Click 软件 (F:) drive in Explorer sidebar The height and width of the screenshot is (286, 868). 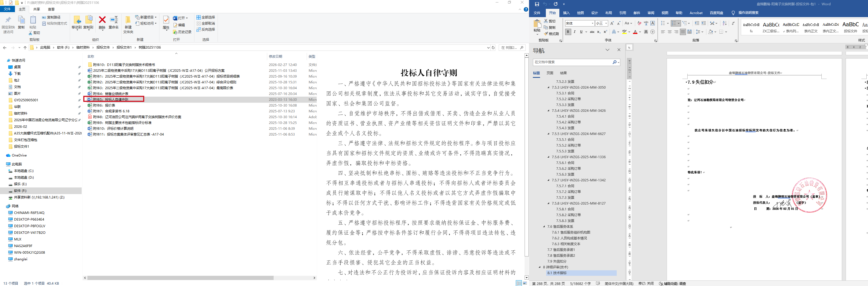point(20,190)
